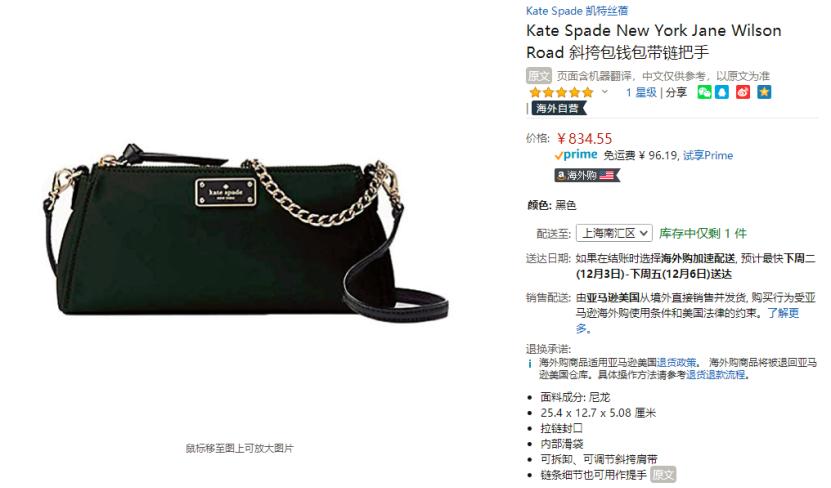831x488 pixels.
Task: Open the 上海南汇区 delivery location dropdown
Action: (x=614, y=233)
